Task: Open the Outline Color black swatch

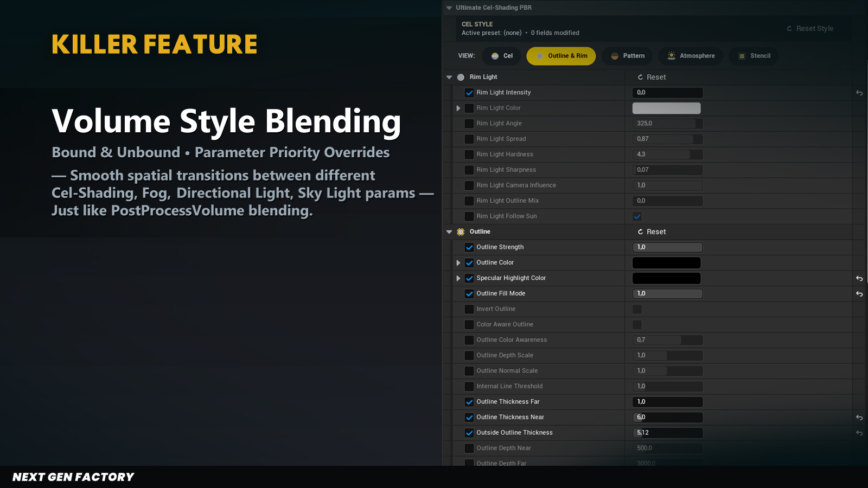Action: (667, 262)
